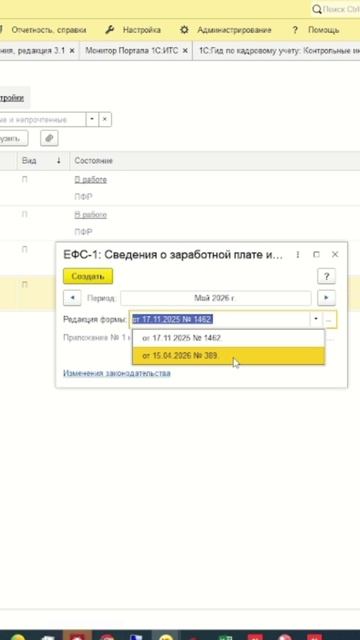Open the Настройка menu

click(x=142, y=30)
